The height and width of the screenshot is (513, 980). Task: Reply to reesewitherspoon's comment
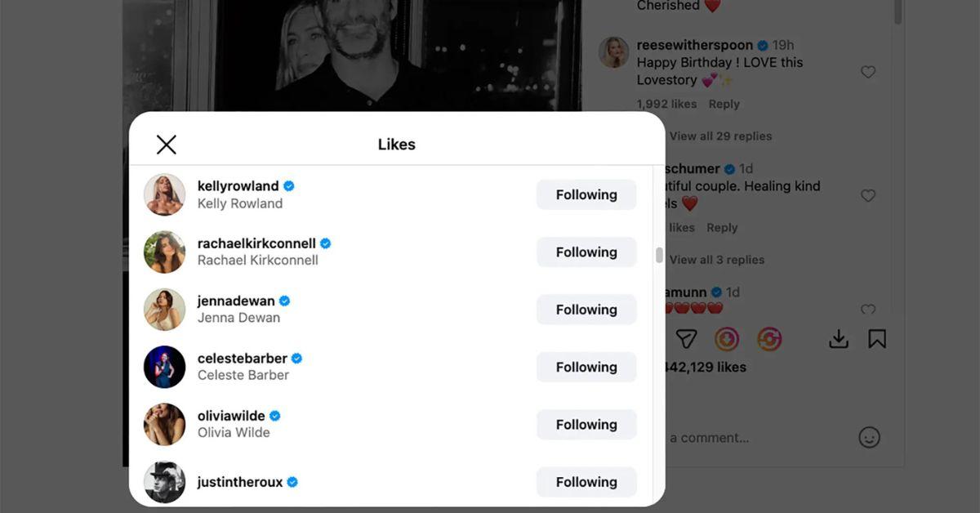[724, 104]
